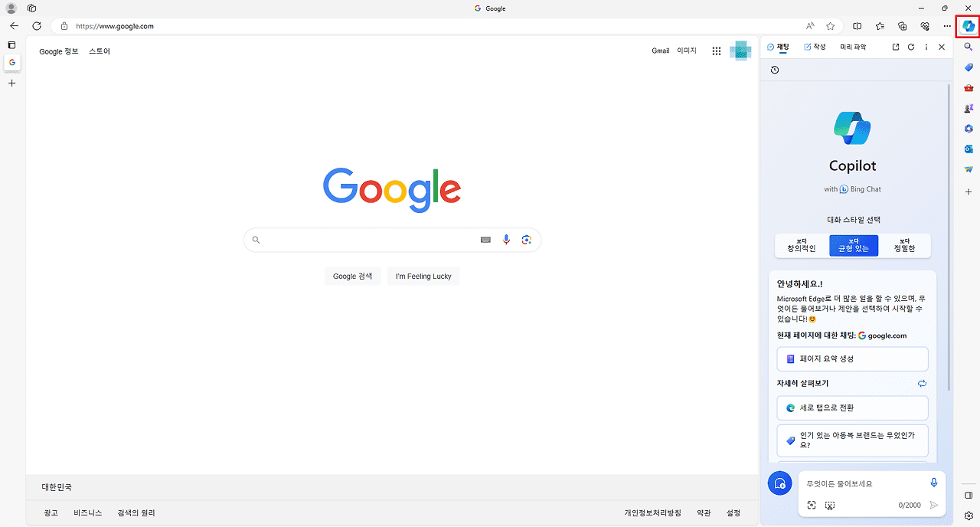This screenshot has height=527, width=980.
Task: Click the Google 검색 button
Action: coord(353,276)
